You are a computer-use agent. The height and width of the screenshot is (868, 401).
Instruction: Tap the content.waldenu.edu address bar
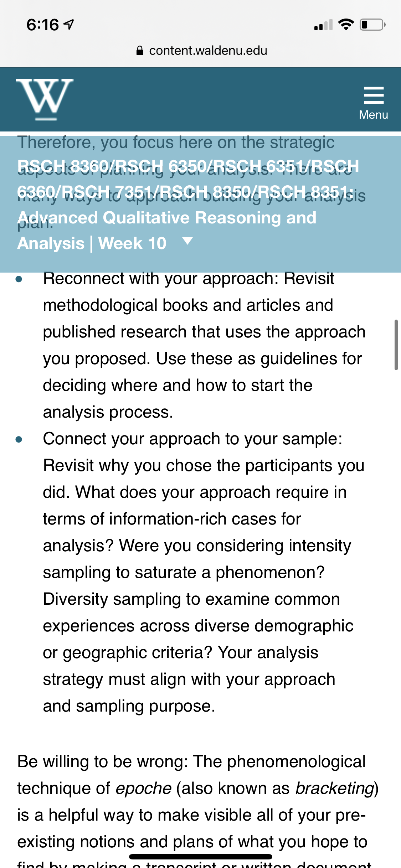coord(202,51)
